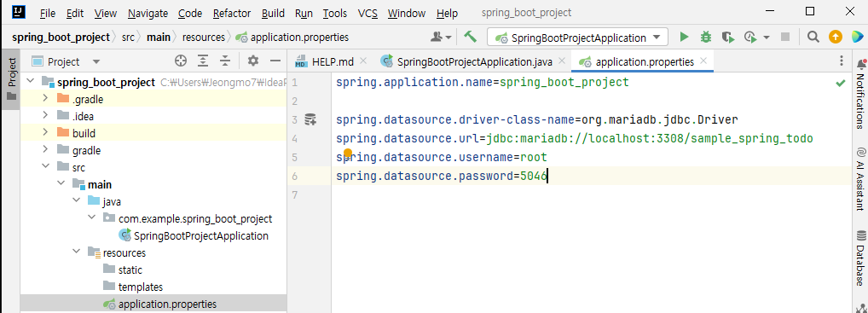
Task: Open the Notifications side panel
Action: 859,93
